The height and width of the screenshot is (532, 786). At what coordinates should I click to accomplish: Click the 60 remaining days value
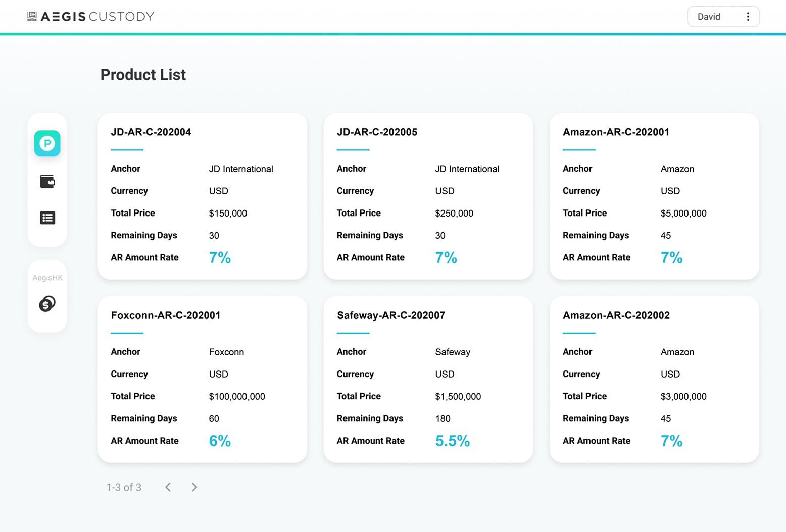click(x=214, y=419)
